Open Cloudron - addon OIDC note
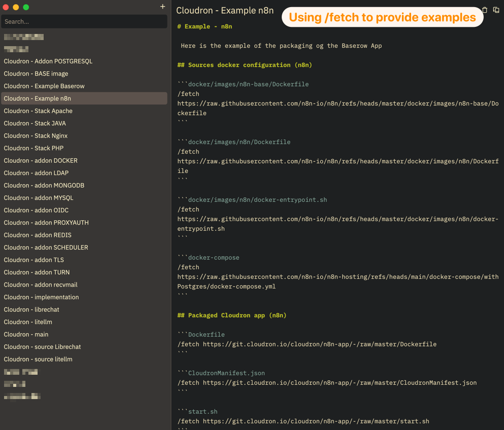The height and width of the screenshot is (430, 504). click(84, 210)
